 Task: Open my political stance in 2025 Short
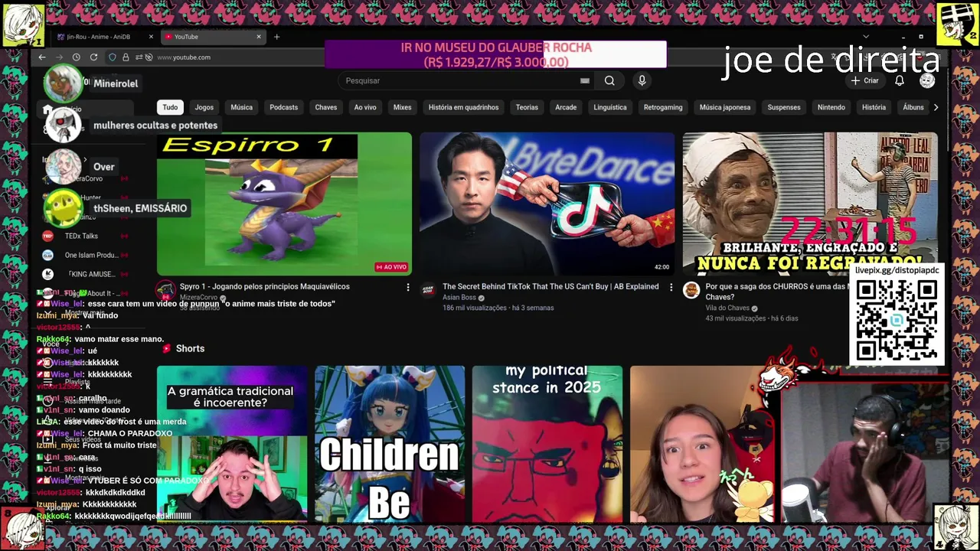click(x=547, y=445)
